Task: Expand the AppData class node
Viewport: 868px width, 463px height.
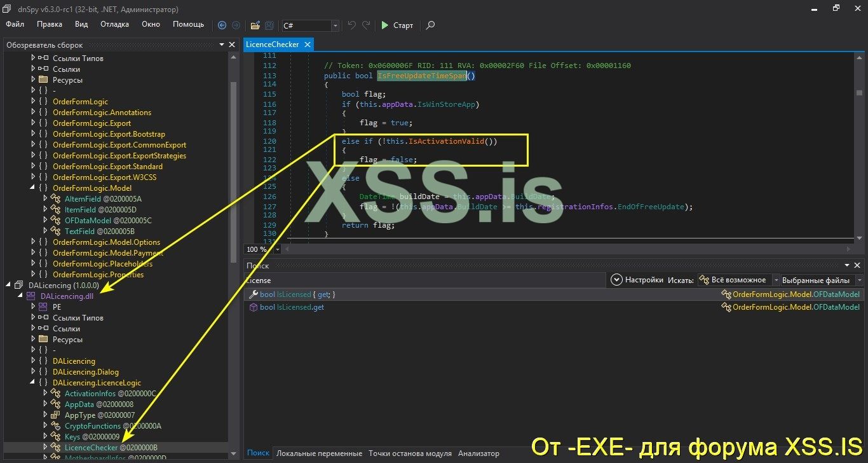Action: click(x=45, y=404)
